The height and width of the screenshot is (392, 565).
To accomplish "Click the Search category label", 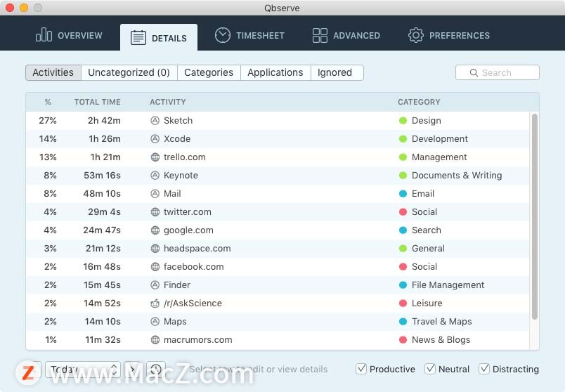I will (x=427, y=230).
